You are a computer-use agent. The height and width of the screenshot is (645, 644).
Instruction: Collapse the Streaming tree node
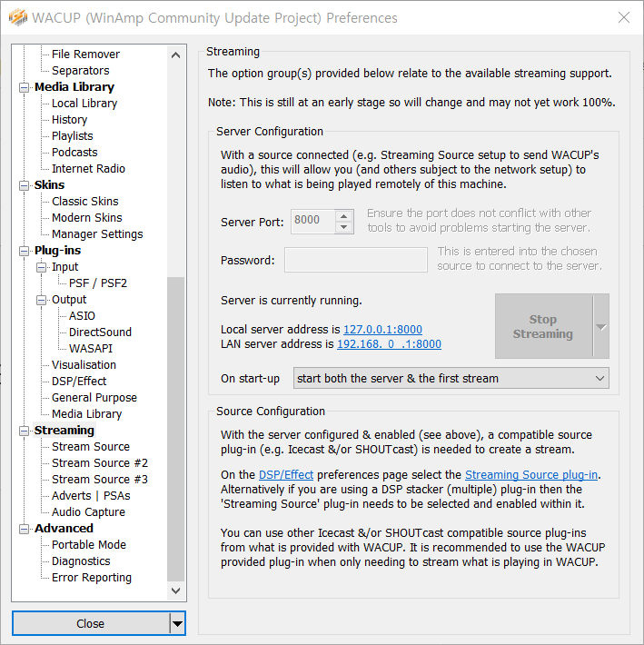[25, 431]
